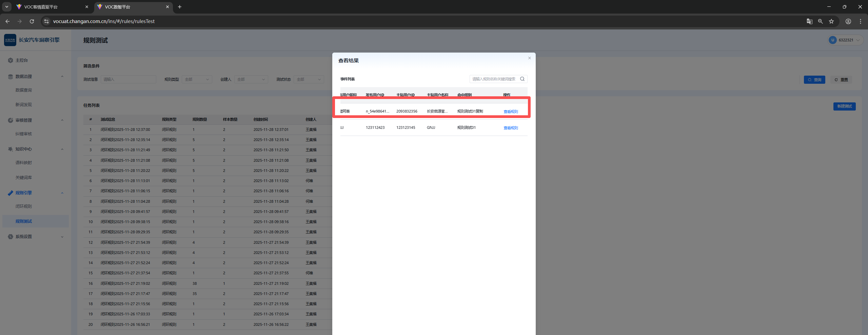Viewport: 868px width, 335px height.
Task: Focus the rule name keyword search field
Action: [x=494, y=79]
